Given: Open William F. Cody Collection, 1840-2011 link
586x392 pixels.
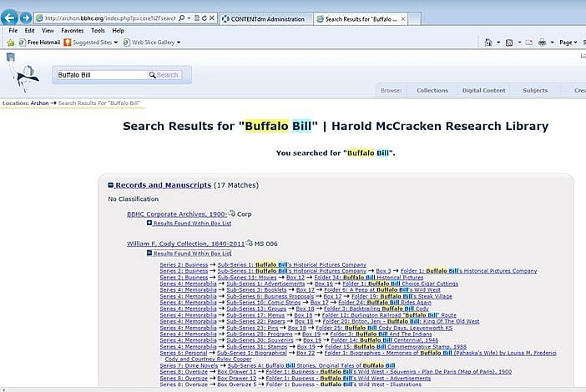Looking at the screenshot, I should (186, 244).
